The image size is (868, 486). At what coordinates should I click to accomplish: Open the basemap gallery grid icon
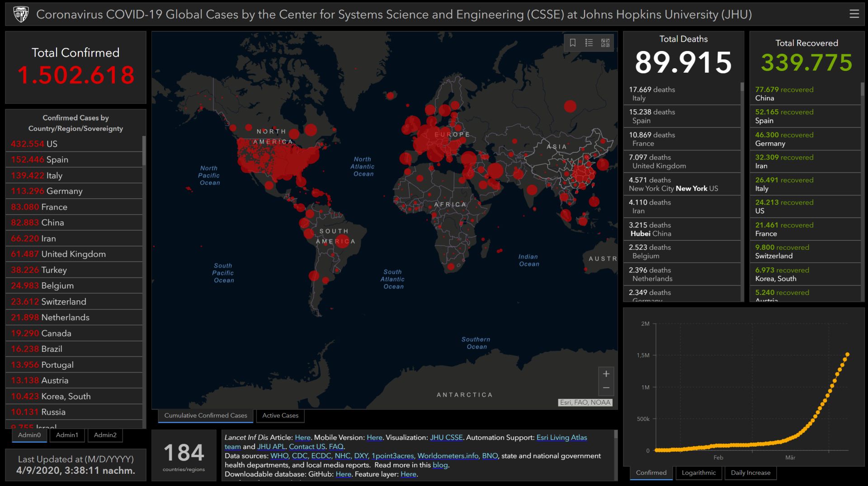pos(605,43)
